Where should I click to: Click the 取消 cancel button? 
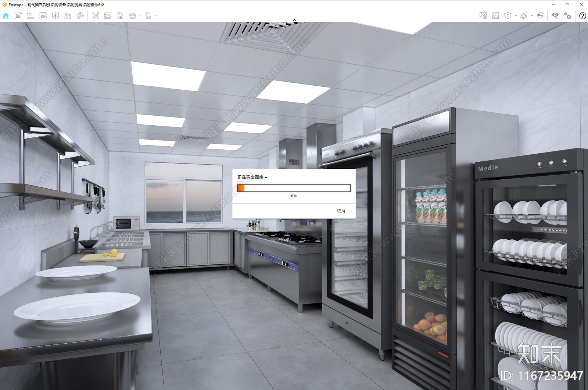[341, 211]
